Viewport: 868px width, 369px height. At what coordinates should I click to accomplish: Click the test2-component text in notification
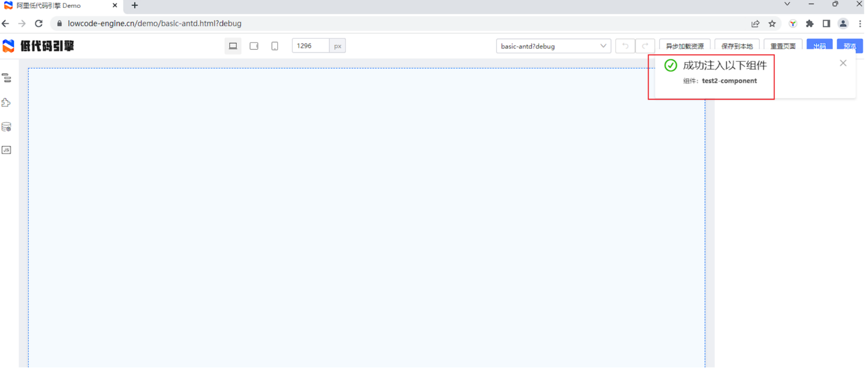[x=729, y=81]
